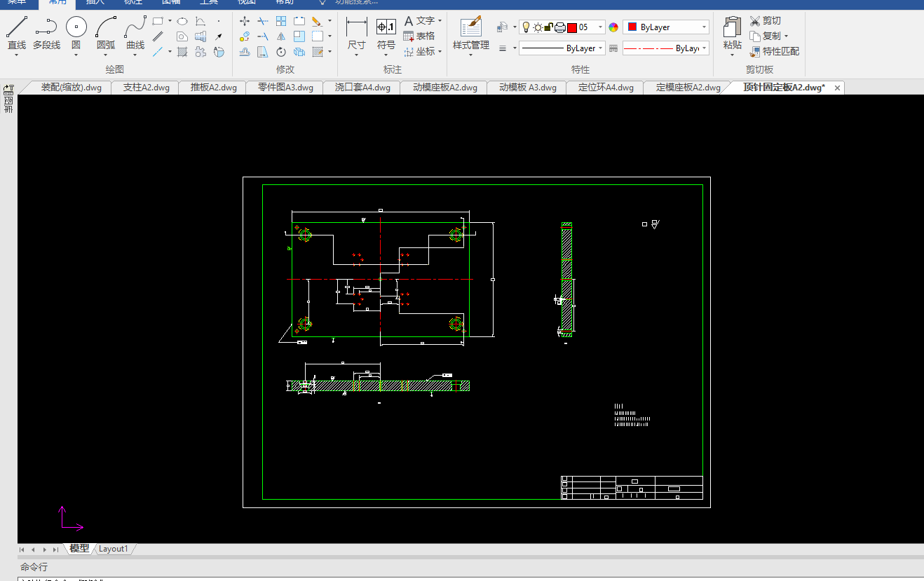Close the 顶针固定板A2.dwg document tab
This screenshot has height=581, width=924.
point(837,88)
